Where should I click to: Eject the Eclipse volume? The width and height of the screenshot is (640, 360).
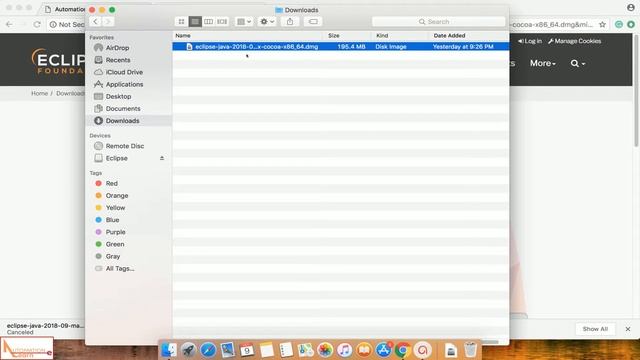[162, 158]
